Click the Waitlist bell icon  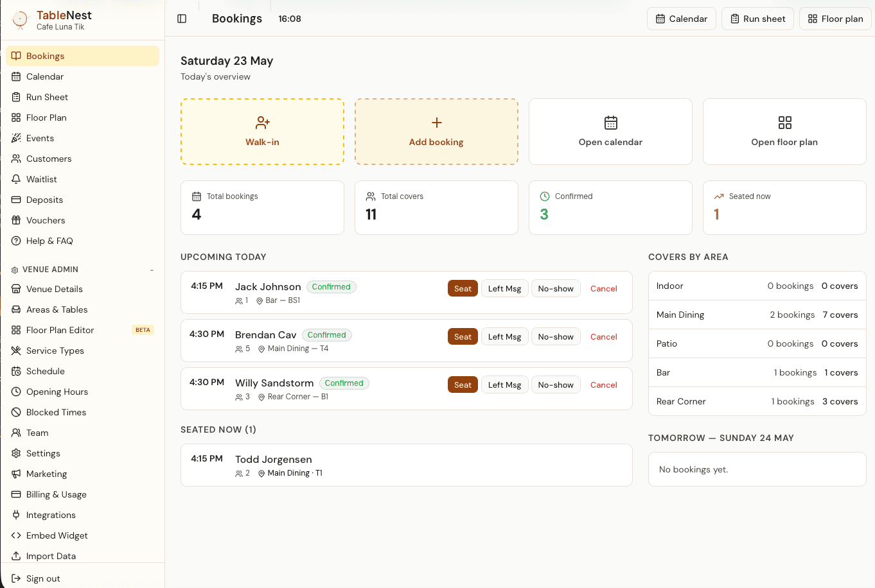click(16, 179)
